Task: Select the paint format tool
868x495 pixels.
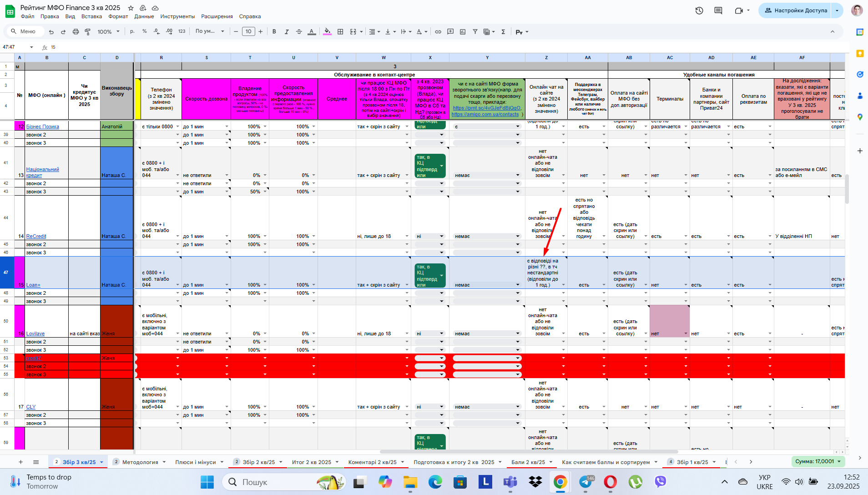Action: (x=88, y=32)
